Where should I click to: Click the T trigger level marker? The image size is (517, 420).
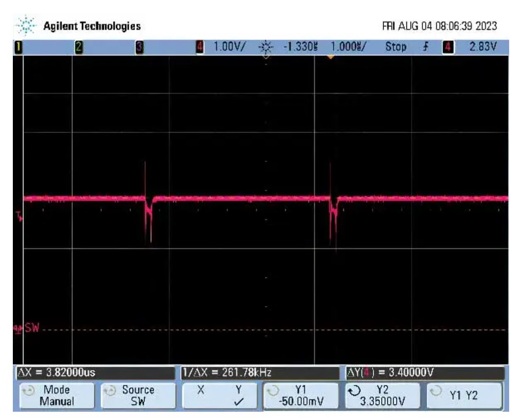[x=19, y=216]
